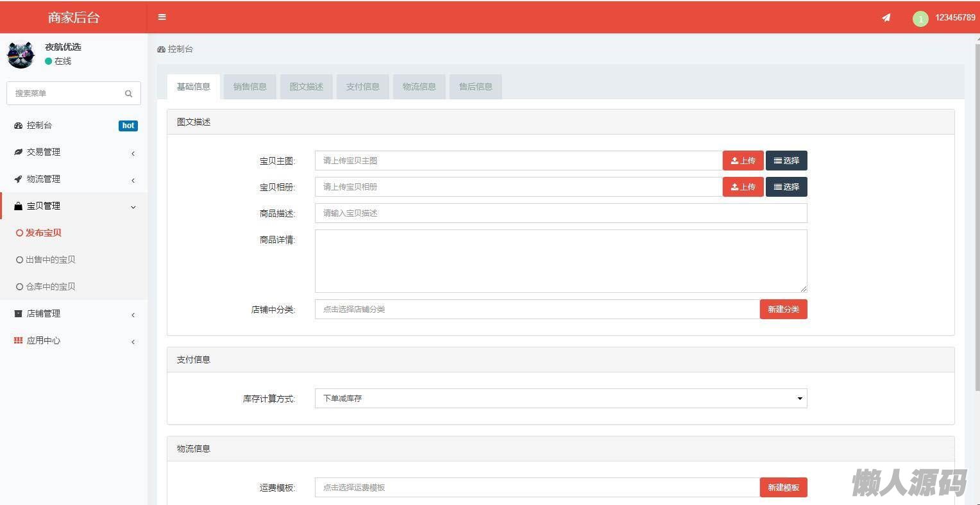This screenshot has width=980, height=505.
Task: Expand the 物流管理 sidebar menu
Action: (x=43, y=179)
